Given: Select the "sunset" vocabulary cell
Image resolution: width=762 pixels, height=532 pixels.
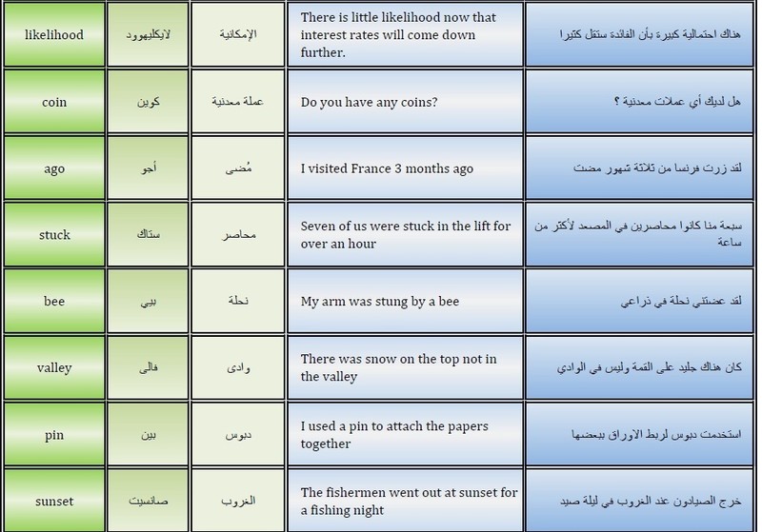Looking at the screenshot, I should pyautogui.click(x=54, y=500).
